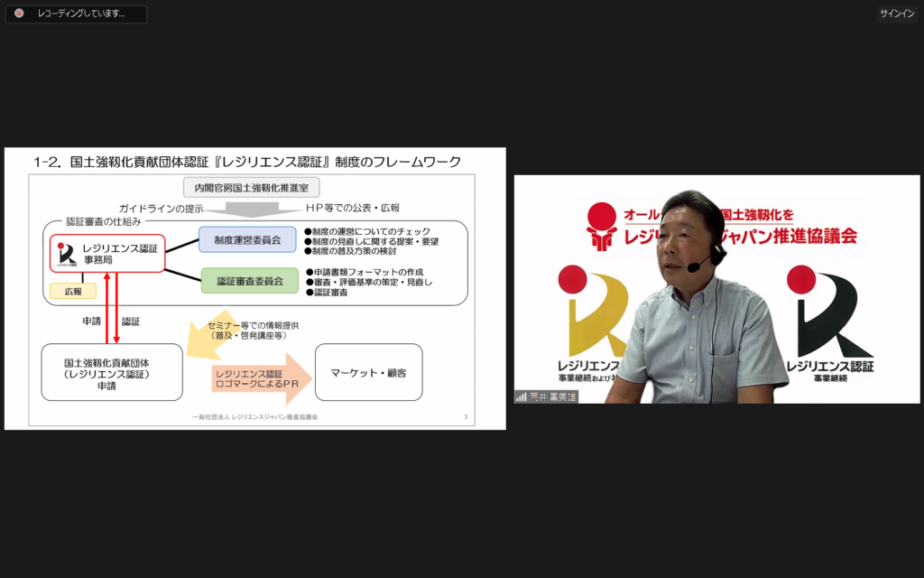924x578 pixels.
Task: Click the サインイン button
Action: tap(897, 13)
